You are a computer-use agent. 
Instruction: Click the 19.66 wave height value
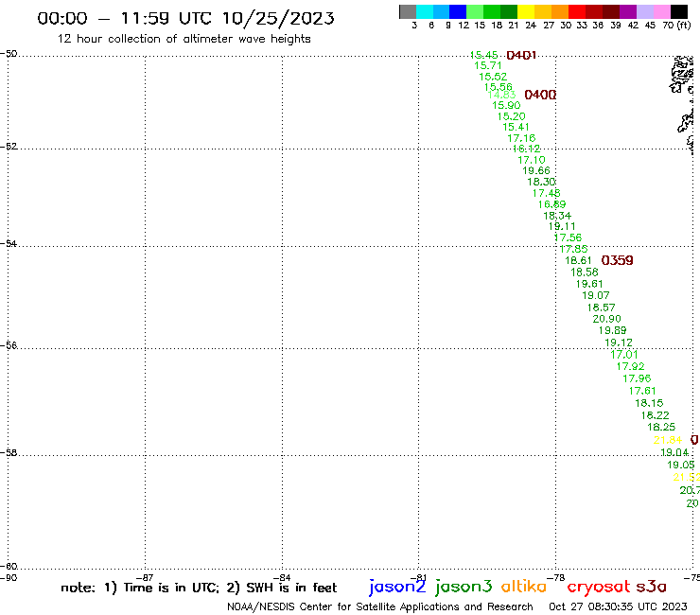point(536,170)
